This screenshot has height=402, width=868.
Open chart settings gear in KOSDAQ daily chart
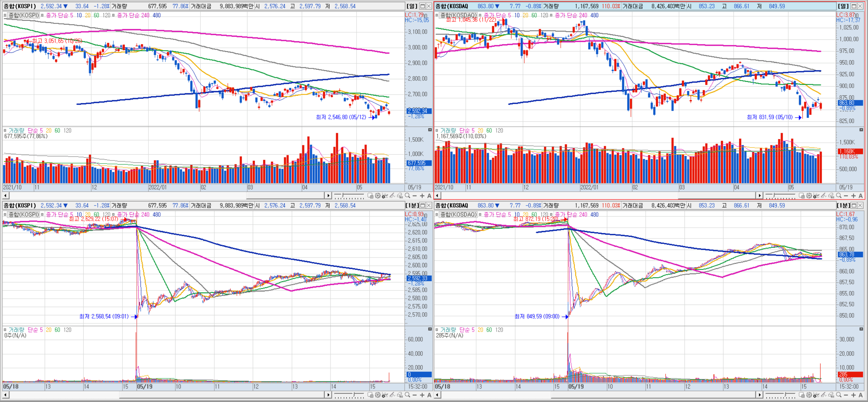[809, 196]
